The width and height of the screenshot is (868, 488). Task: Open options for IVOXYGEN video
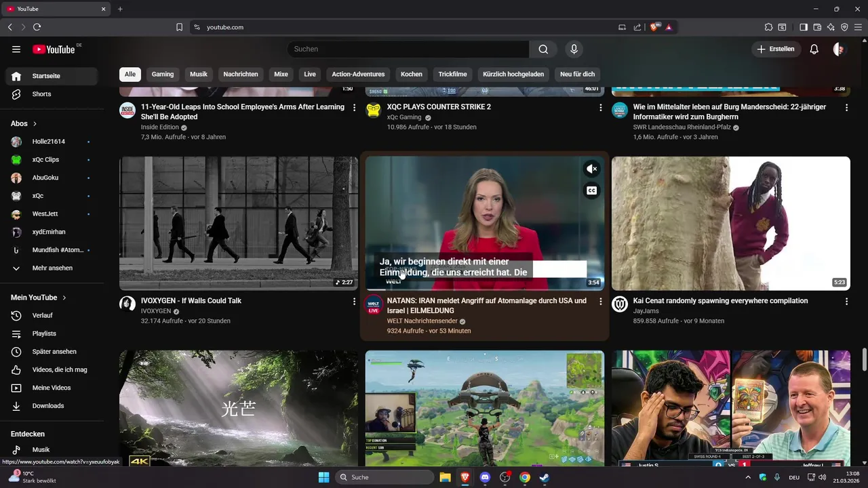(354, 301)
